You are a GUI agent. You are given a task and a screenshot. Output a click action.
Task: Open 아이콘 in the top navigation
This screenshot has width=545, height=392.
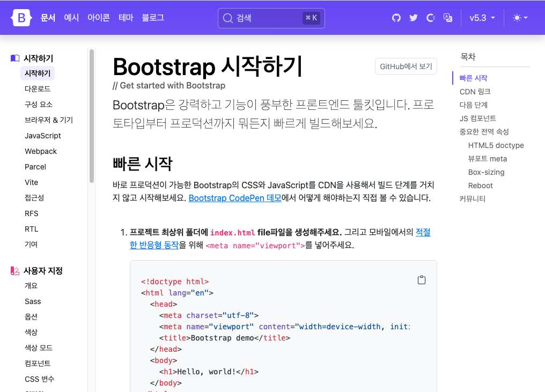[x=99, y=18]
